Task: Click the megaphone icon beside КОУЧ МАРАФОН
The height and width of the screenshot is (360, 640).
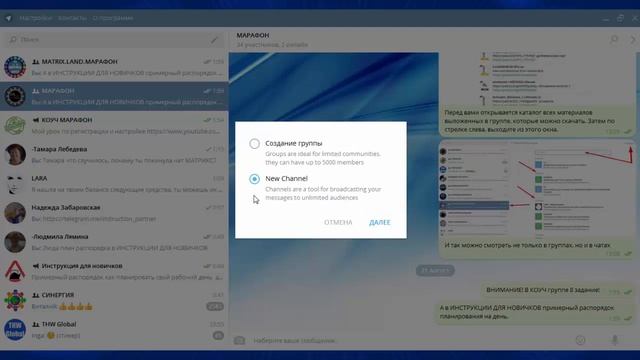Action: pos(36,120)
